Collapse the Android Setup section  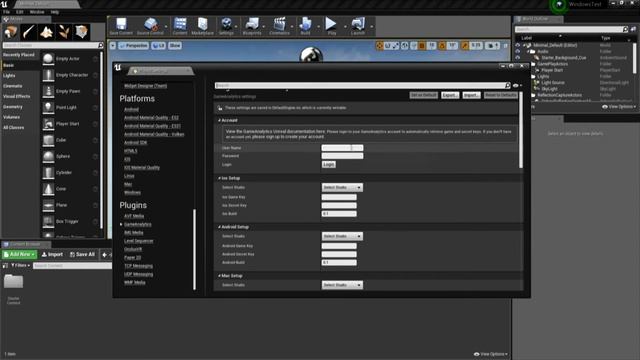tap(219, 227)
